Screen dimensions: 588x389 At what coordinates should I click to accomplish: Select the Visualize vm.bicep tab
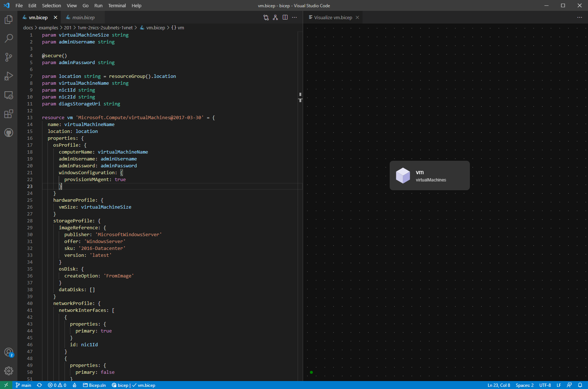click(x=333, y=17)
